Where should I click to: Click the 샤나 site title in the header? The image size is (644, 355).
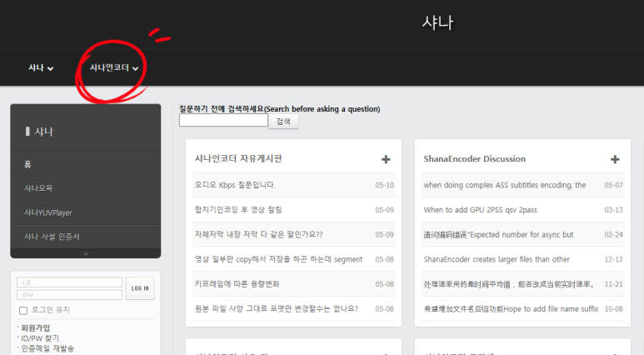438,22
